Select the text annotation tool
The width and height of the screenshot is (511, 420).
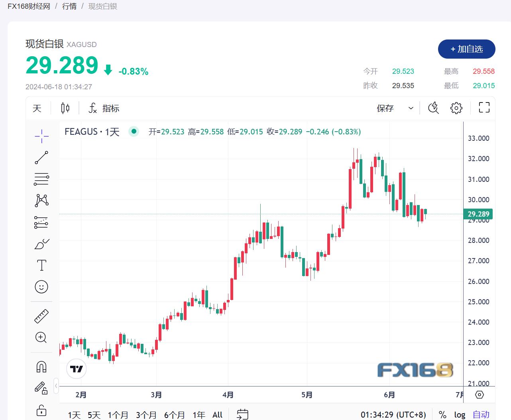[x=41, y=265]
